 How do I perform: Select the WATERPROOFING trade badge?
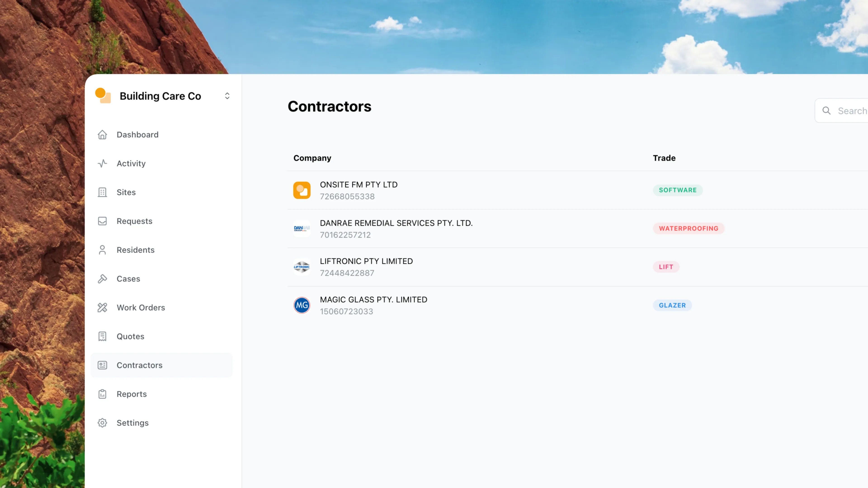(688, 228)
